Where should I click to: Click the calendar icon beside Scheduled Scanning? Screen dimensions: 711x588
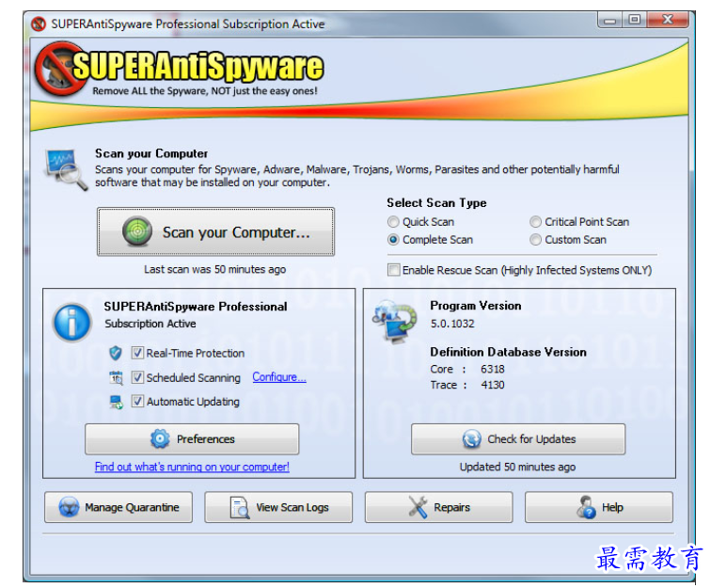116,377
